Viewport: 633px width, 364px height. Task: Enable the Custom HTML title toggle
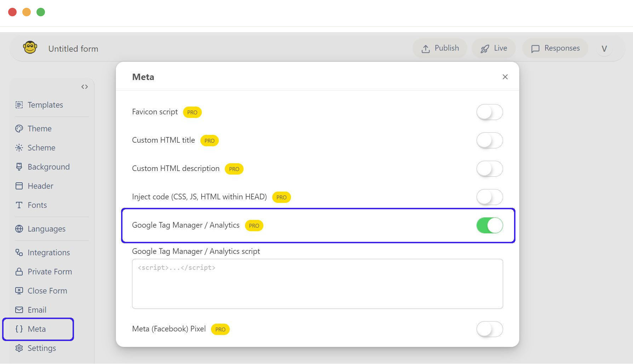point(490,141)
